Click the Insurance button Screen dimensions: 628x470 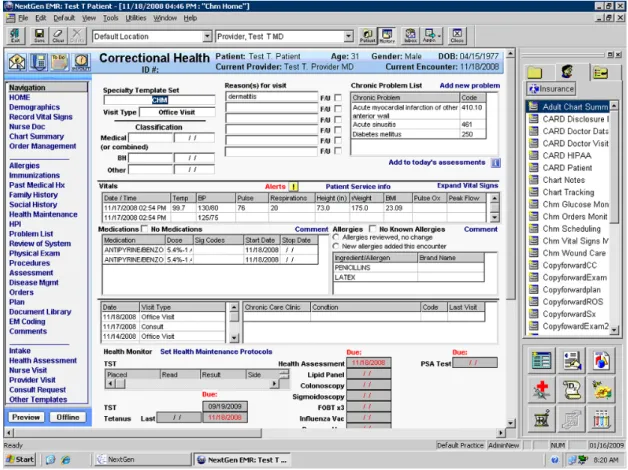pos(551,89)
